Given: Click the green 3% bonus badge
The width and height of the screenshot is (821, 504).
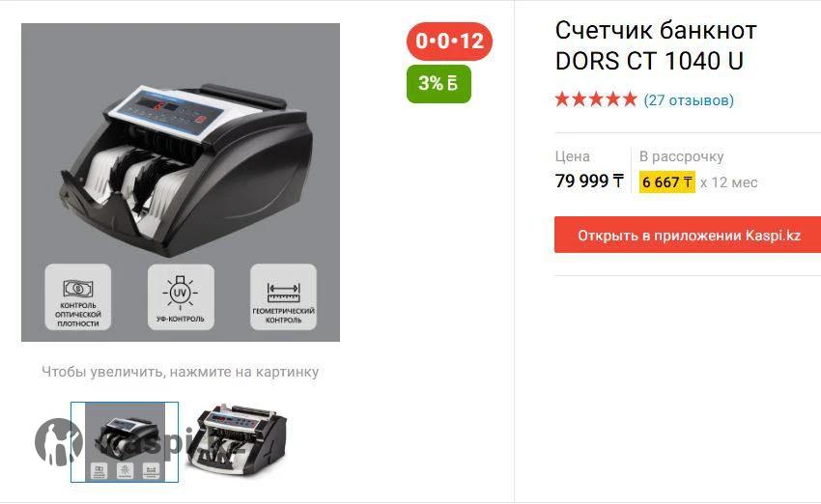Looking at the screenshot, I should (439, 83).
